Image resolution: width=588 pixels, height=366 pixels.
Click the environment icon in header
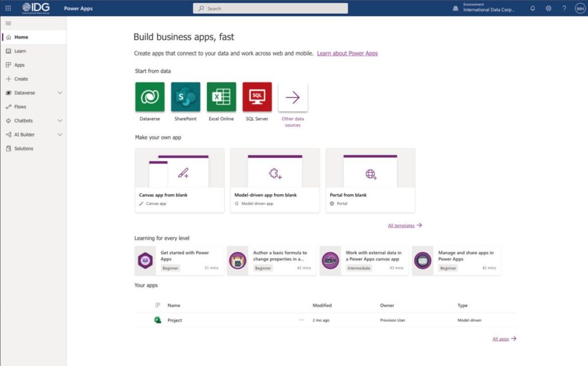point(455,8)
